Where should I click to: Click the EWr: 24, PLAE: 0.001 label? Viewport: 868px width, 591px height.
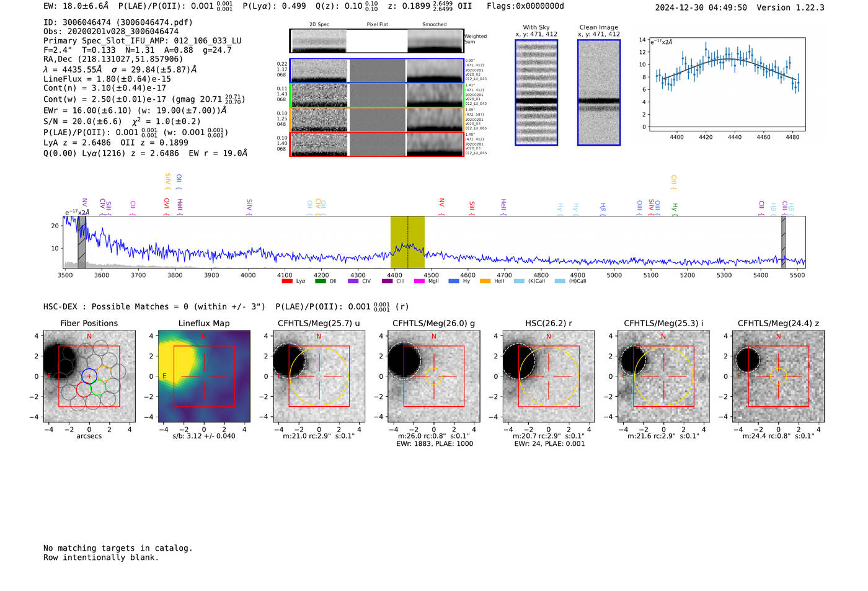[549, 444]
